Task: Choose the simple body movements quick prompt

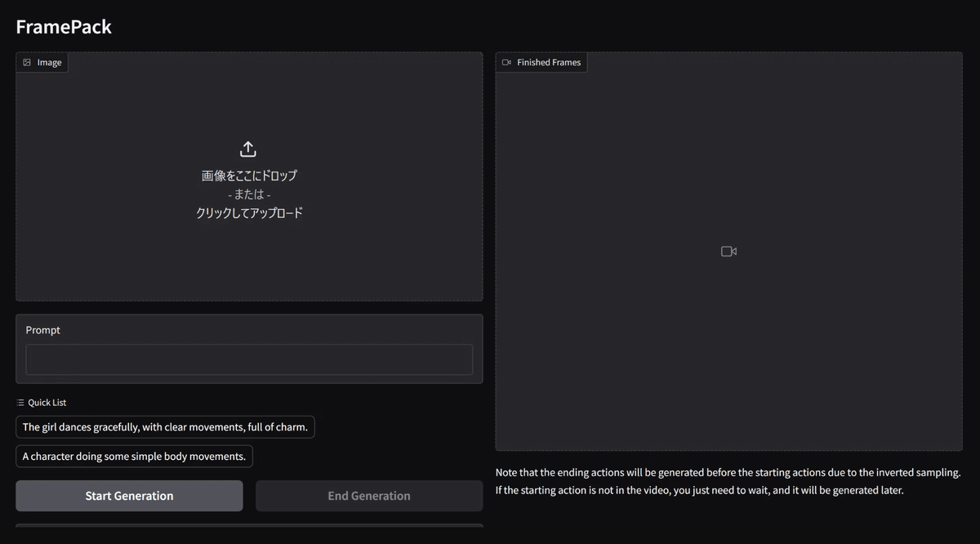Action: [x=134, y=456]
